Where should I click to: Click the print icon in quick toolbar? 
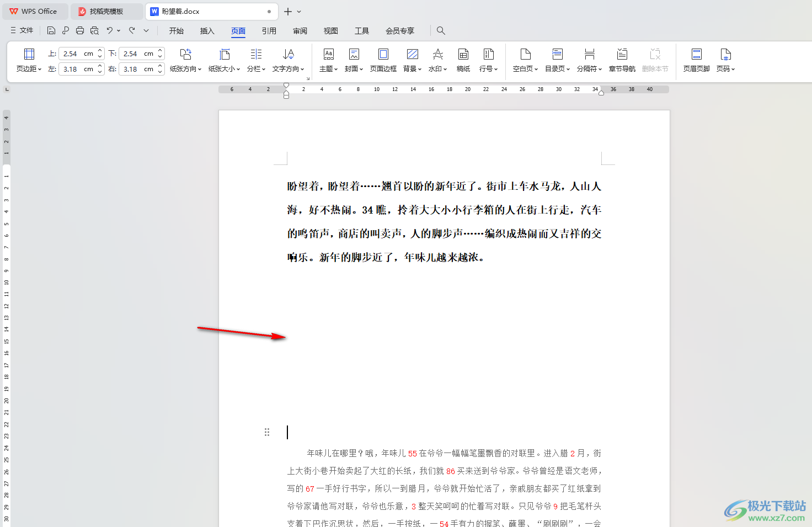(80, 30)
